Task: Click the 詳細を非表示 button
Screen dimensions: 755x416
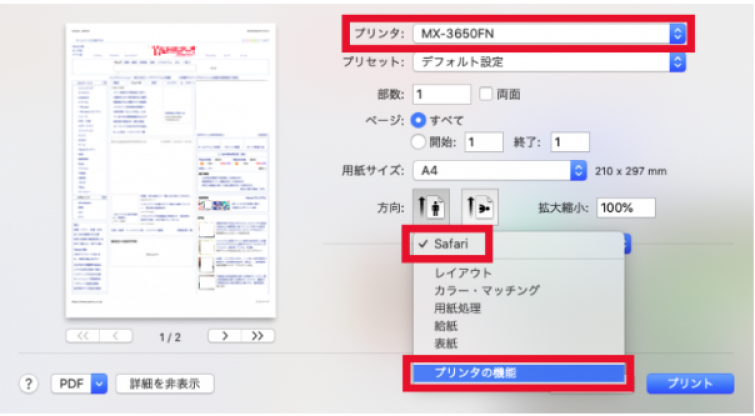Action: click(165, 384)
